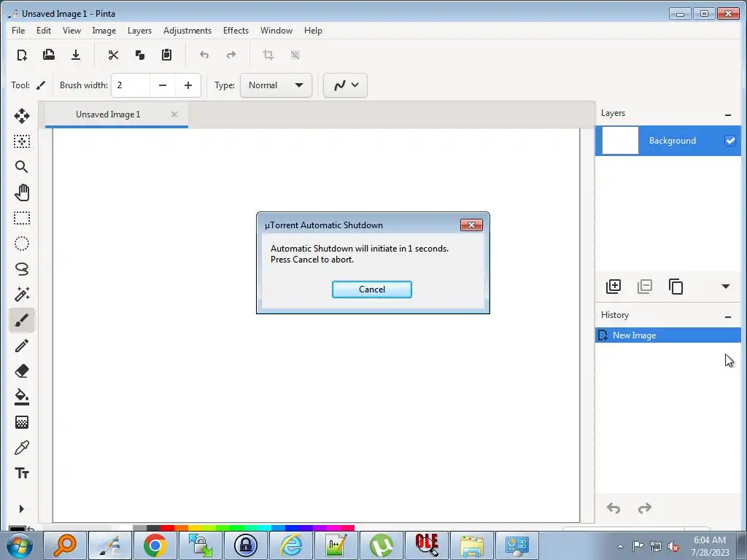
Task: Click the Delete Layer icon in Layers panel
Action: point(645,286)
